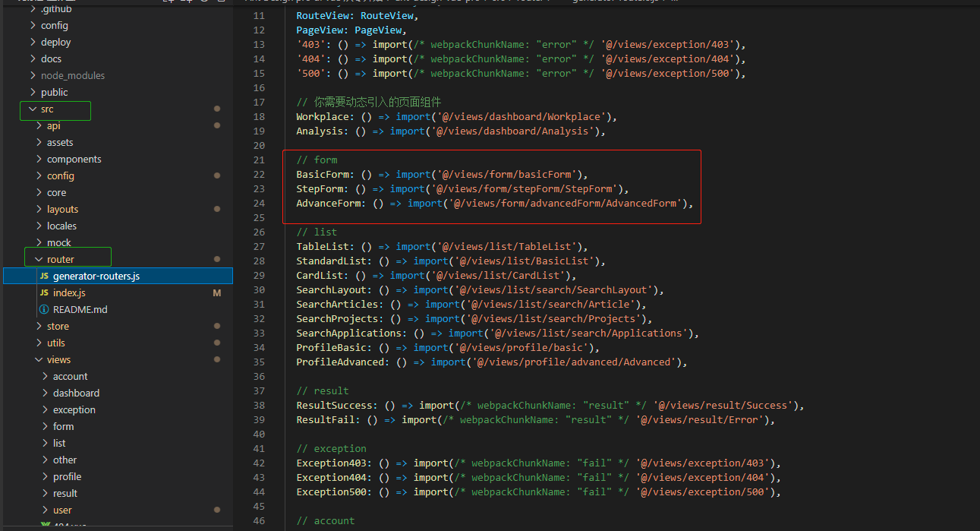The image size is (980, 531).
Task: Click line number 37 in the gutter
Action: pyautogui.click(x=259, y=390)
